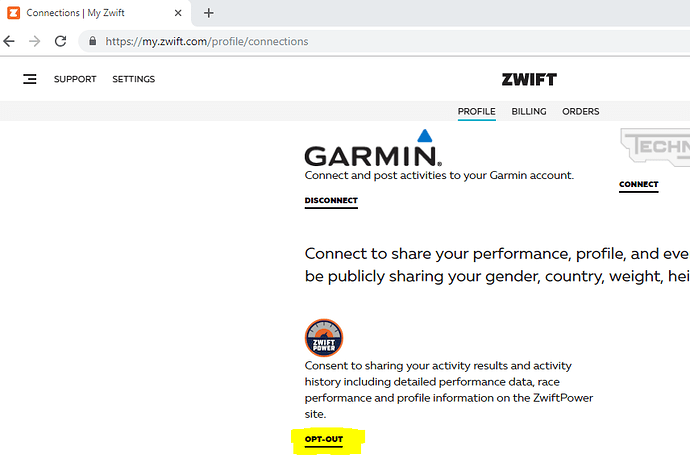The width and height of the screenshot is (690, 470).
Task: Reload the page with the refresh icon
Action: tap(60, 41)
